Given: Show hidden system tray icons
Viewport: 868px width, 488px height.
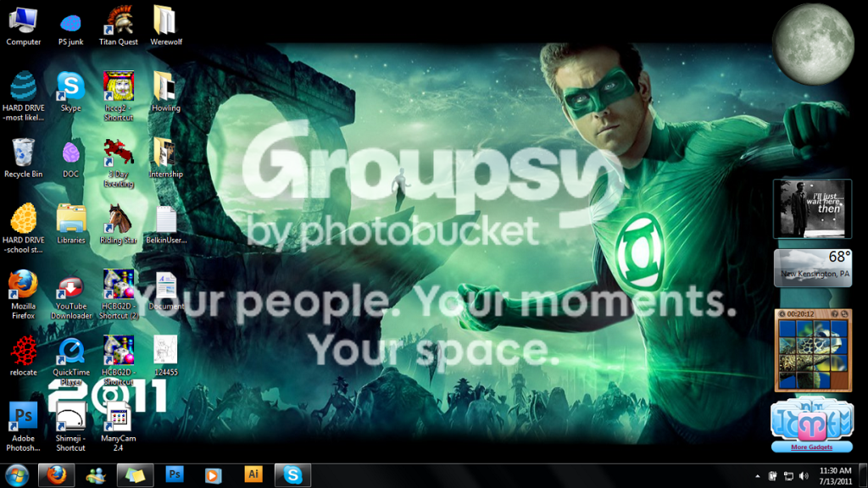Looking at the screenshot, I should (x=757, y=476).
